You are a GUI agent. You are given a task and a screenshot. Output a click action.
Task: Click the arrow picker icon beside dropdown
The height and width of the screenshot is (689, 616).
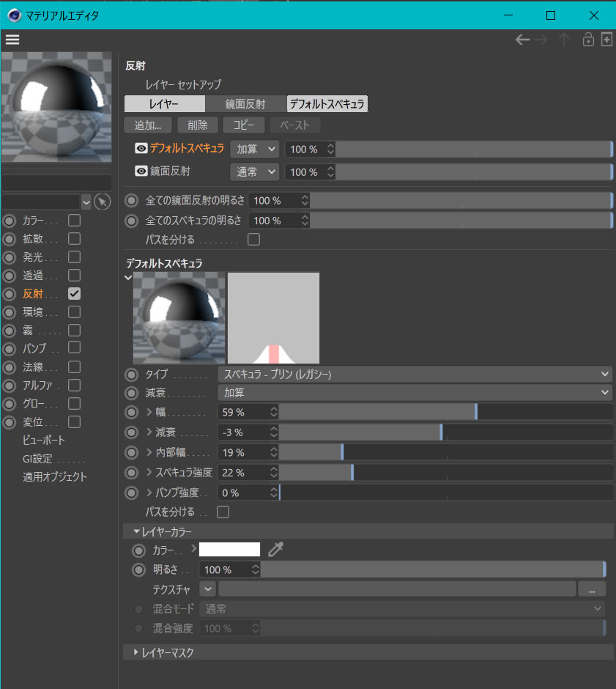[x=103, y=202]
